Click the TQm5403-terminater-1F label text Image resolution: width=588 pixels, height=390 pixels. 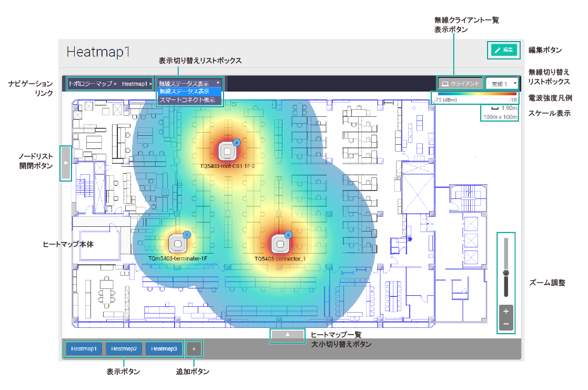pyautogui.click(x=178, y=258)
